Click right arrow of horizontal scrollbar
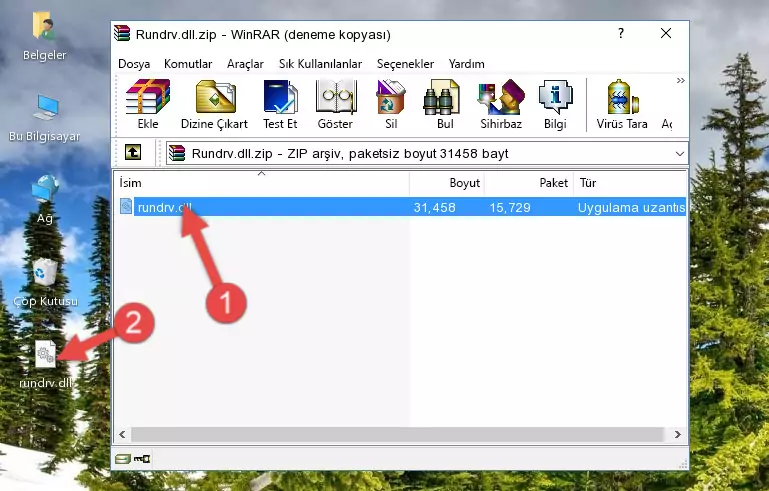 pos(678,434)
